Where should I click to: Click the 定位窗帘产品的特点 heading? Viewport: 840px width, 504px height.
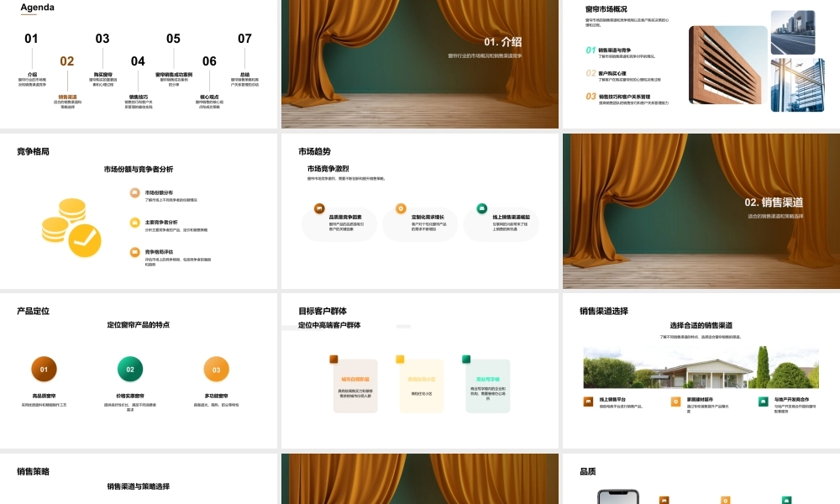[139, 325]
